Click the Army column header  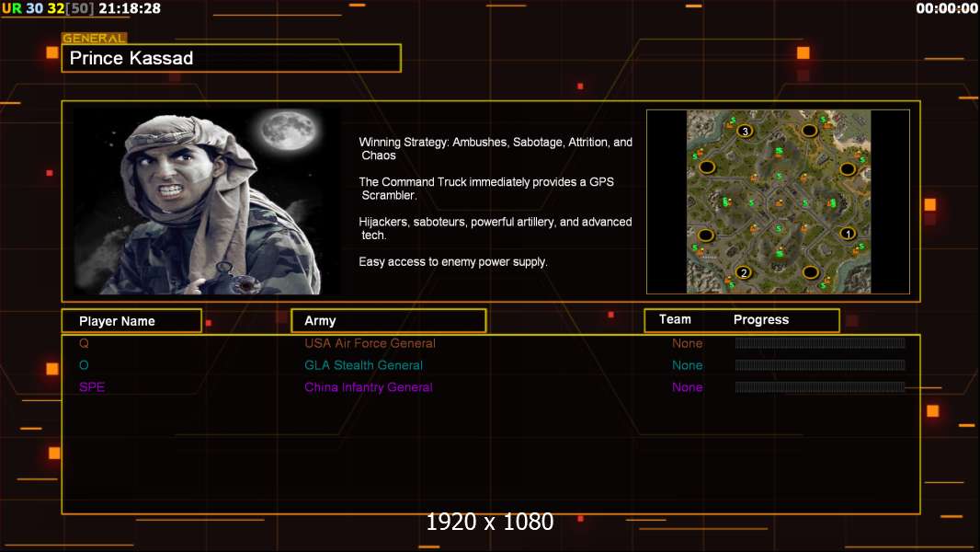pos(389,321)
